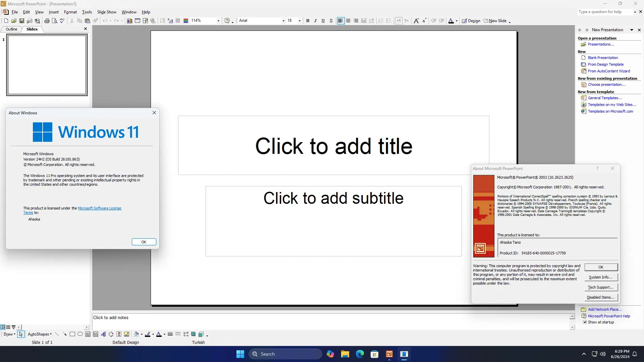Toggle Show/Hide Grid in toolbar
Screen dimensions: 644x362
coord(178,21)
